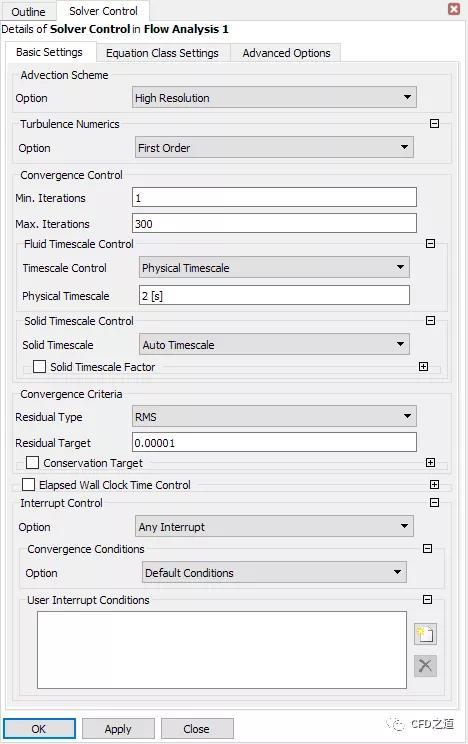Screen dimensions: 468x744
Task: Click the delete interrupt condition X icon
Action: [425, 666]
